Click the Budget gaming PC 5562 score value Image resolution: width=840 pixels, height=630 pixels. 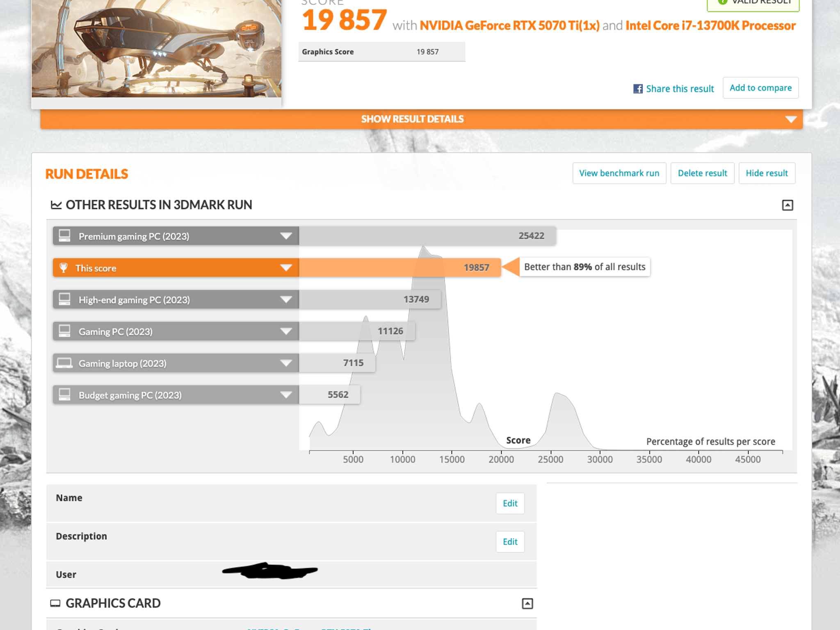(338, 395)
